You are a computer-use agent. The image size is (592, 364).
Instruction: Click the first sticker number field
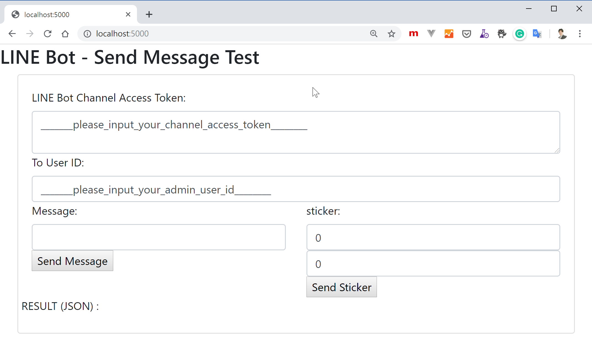(x=433, y=237)
